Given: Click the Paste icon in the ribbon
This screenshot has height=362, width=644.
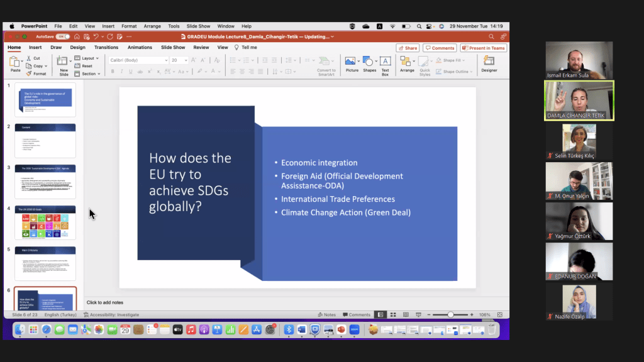Looking at the screenshot, I should tap(15, 62).
